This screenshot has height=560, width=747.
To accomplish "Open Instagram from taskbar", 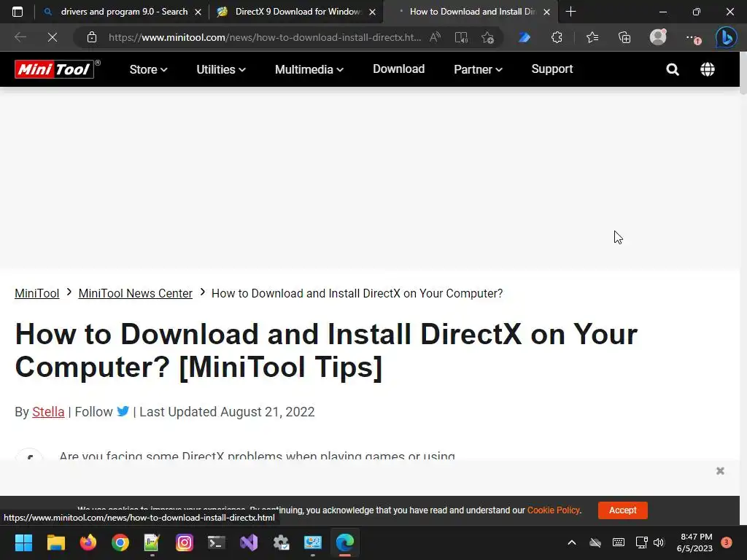I will pyautogui.click(x=185, y=542).
